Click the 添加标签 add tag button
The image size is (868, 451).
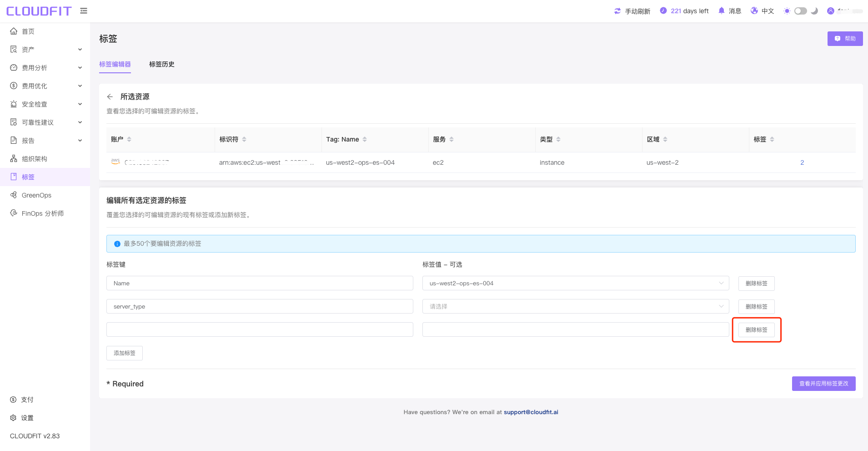(125, 353)
